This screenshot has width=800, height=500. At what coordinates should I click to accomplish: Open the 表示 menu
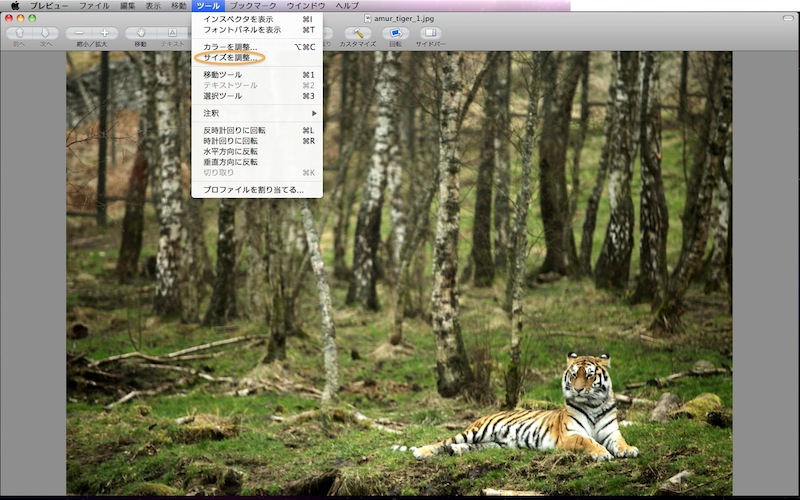[153, 6]
